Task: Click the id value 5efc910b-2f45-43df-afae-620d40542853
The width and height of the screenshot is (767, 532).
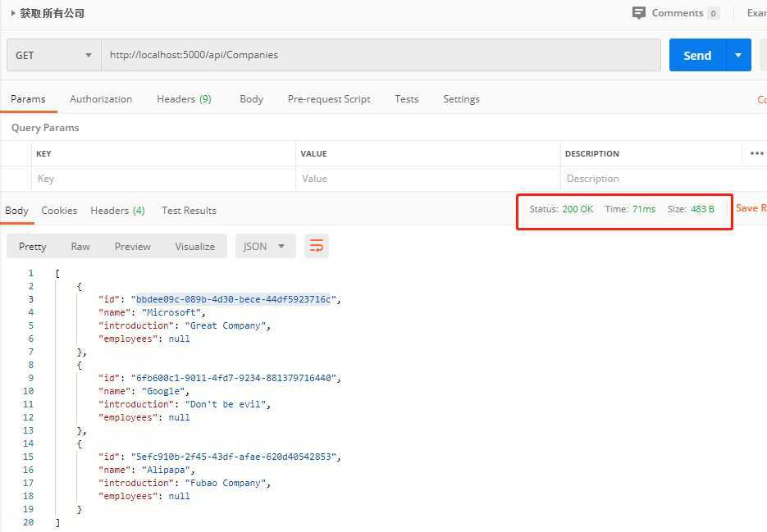Action: click(233, 457)
